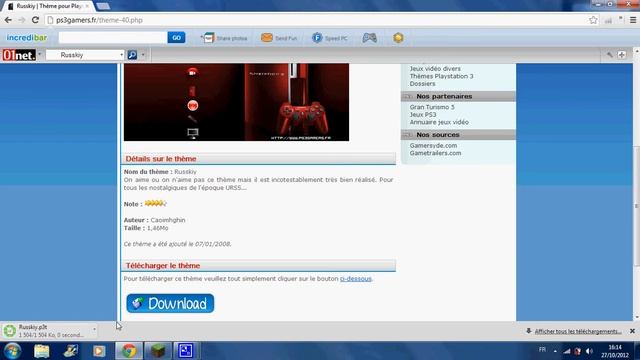Open the Jeux PS3 partner link

(x=423, y=115)
